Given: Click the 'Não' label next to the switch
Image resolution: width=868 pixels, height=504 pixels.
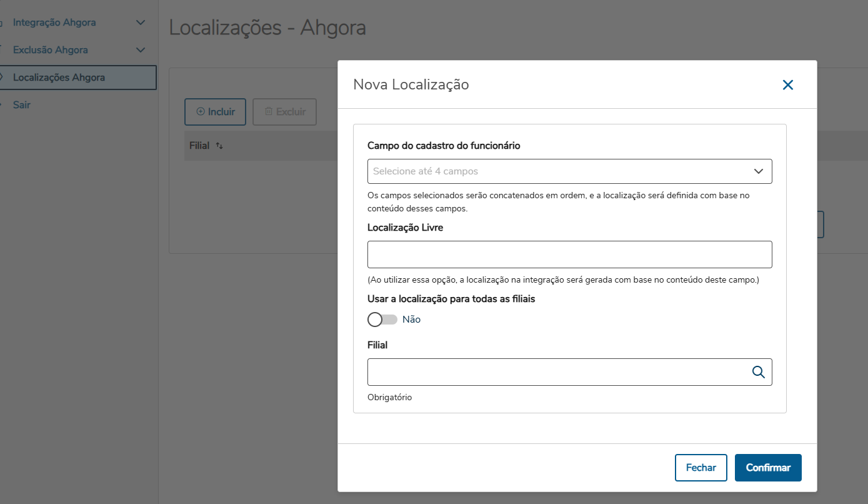Looking at the screenshot, I should (412, 320).
